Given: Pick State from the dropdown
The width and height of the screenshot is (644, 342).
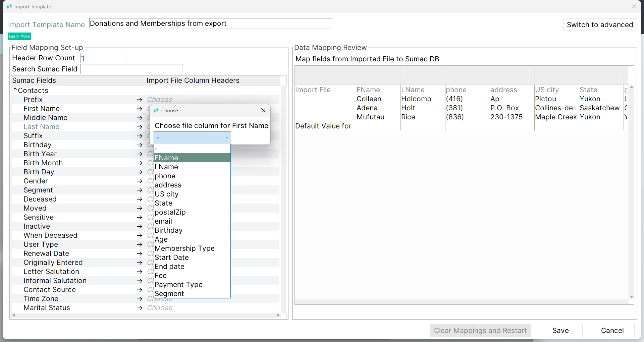Looking at the screenshot, I should [192, 203].
